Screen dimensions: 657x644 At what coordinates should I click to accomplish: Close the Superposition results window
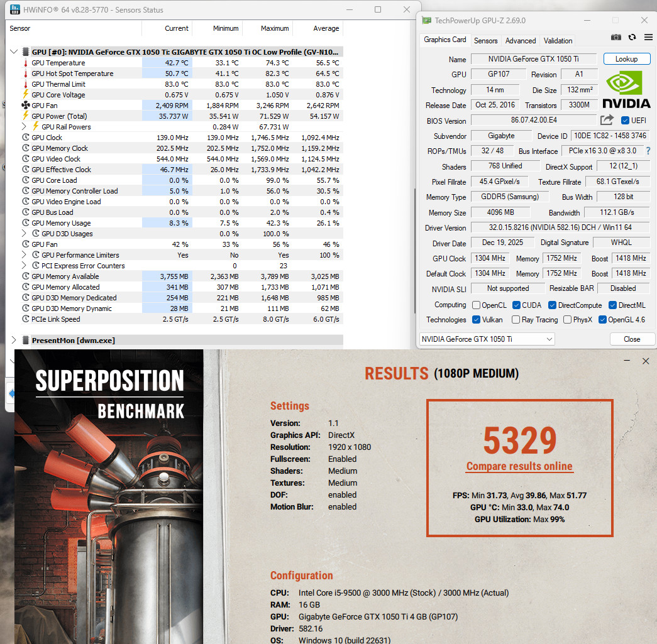tap(646, 361)
